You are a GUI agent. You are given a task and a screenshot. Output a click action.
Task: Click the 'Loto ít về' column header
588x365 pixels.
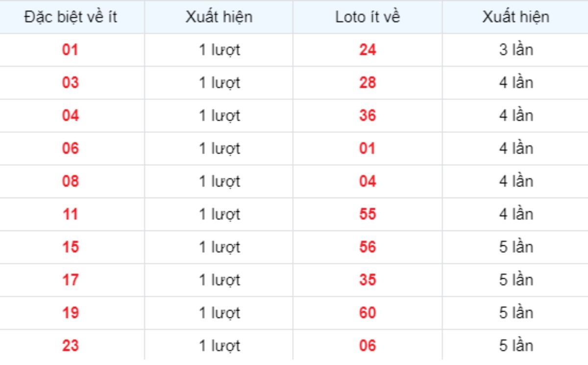(x=367, y=17)
